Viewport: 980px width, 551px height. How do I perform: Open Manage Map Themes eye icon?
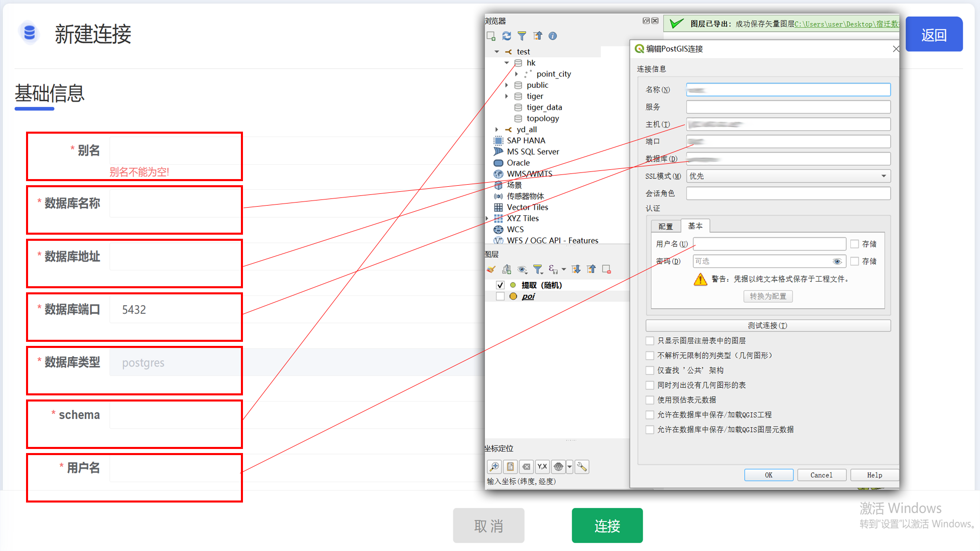pyautogui.click(x=522, y=269)
